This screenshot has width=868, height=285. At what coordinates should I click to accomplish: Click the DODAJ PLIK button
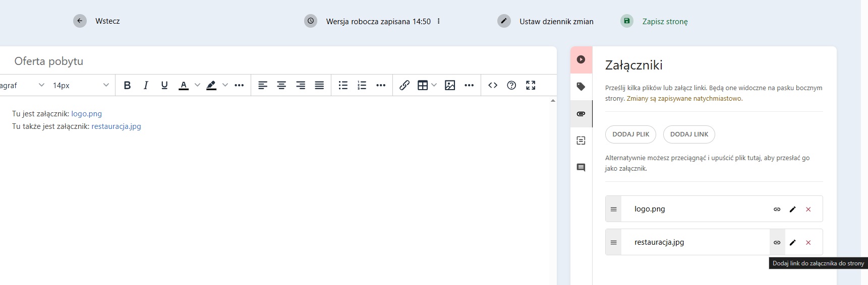(x=630, y=134)
